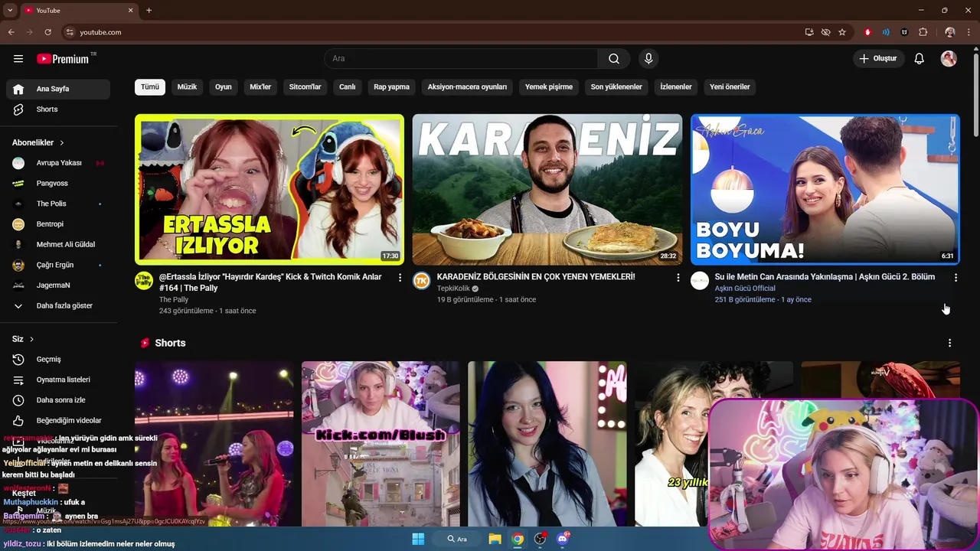Image resolution: width=980 pixels, height=551 pixels.
Task: Open The Polis channel subscription
Action: point(58,204)
